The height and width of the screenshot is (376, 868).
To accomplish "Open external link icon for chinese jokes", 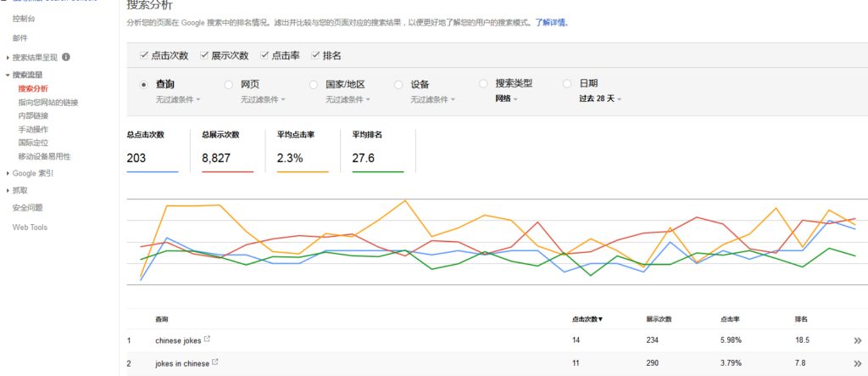I will (x=207, y=339).
